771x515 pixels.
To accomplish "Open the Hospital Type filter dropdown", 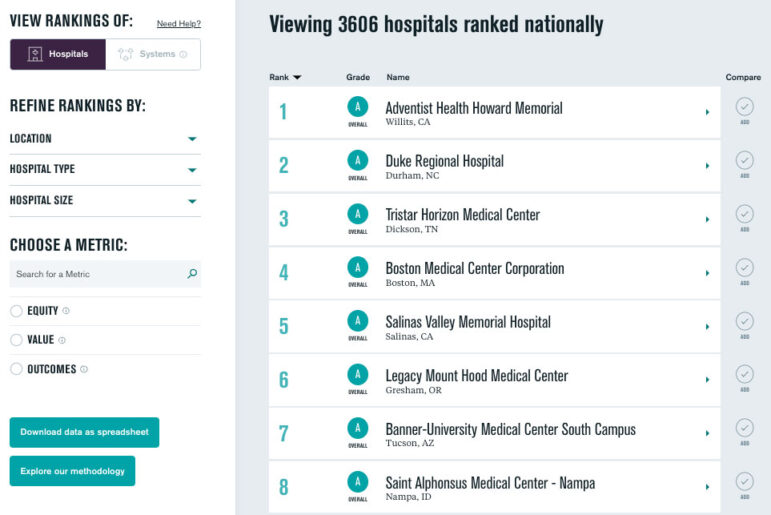I will pyautogui.click(x=192, y=170).
